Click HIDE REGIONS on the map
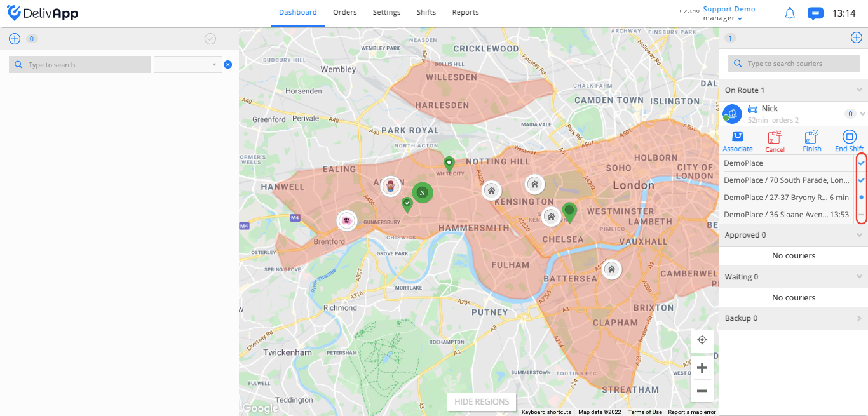The width and height of the screenshot is (868, 416). point(482,401)
